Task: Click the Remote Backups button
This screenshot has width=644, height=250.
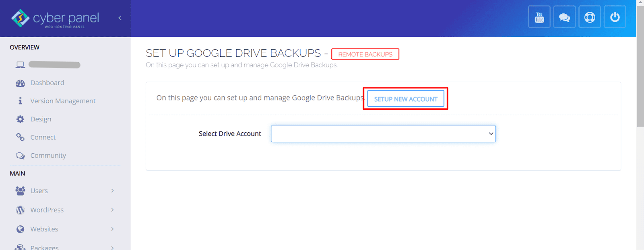Action: coord(365,54)
